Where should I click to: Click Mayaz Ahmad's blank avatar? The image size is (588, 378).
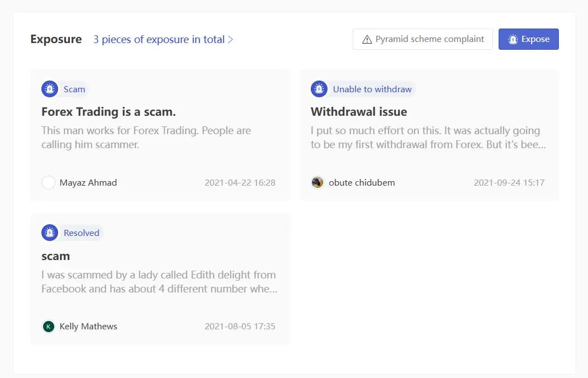pos(48,183)
